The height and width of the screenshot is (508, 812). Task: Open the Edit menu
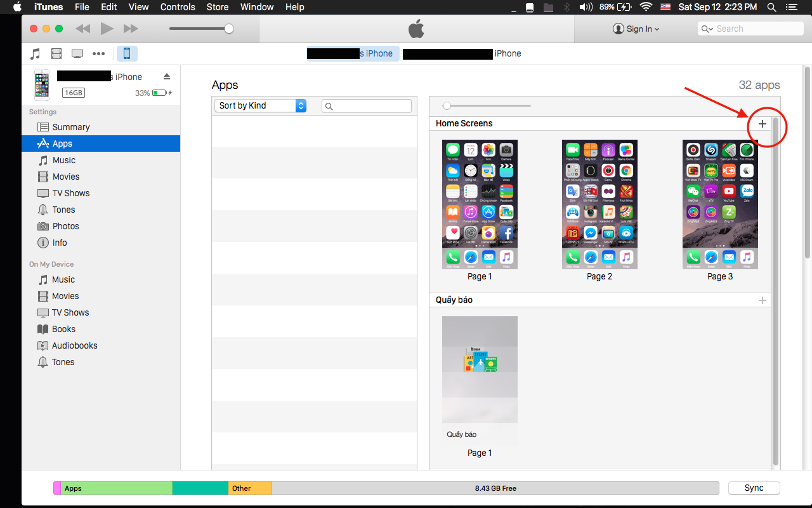109,7
